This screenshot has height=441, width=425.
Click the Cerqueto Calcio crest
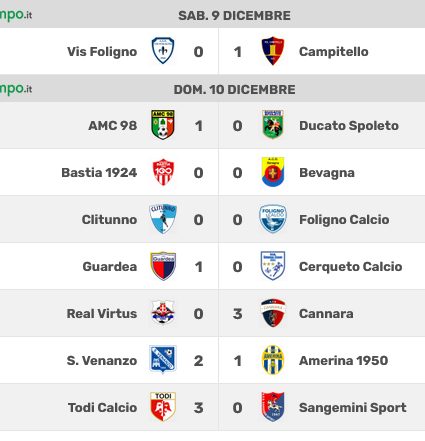click(273, 266)
